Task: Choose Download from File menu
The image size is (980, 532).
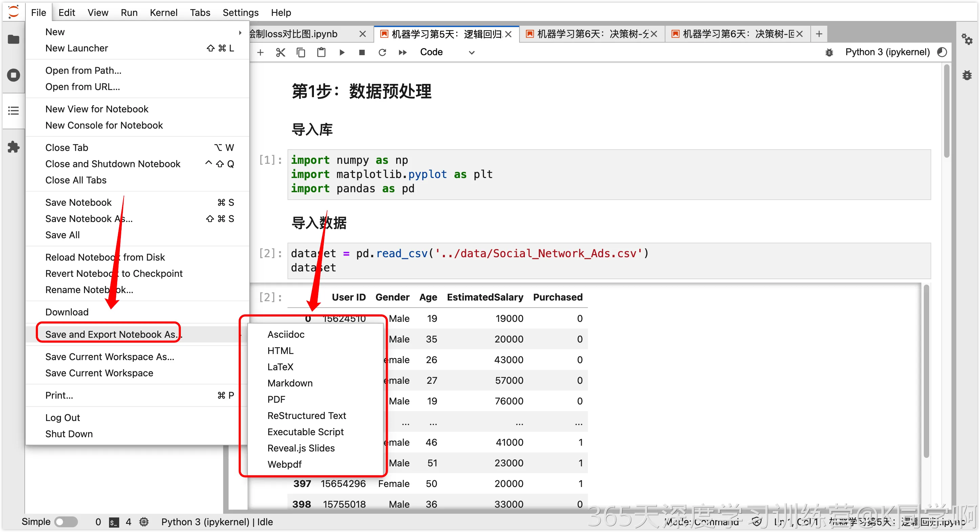Action: click(137, 312)
